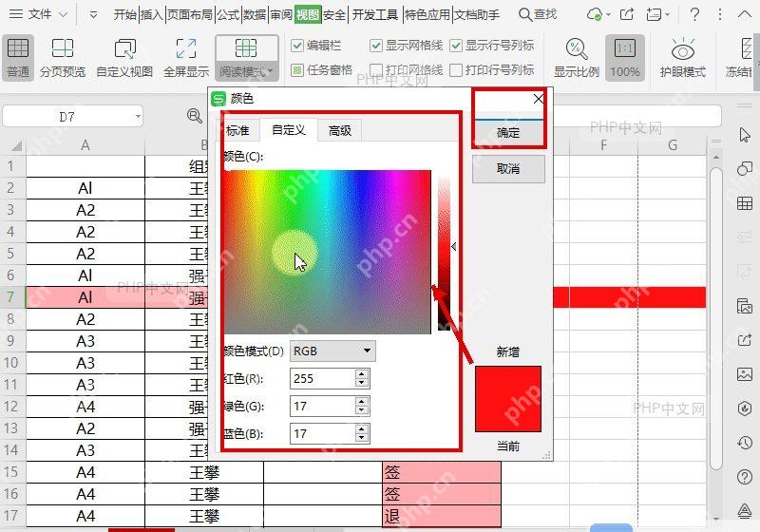The image size is (760, 532).
Task: Pick a color in the spectrum field
Action: [327, 252]
